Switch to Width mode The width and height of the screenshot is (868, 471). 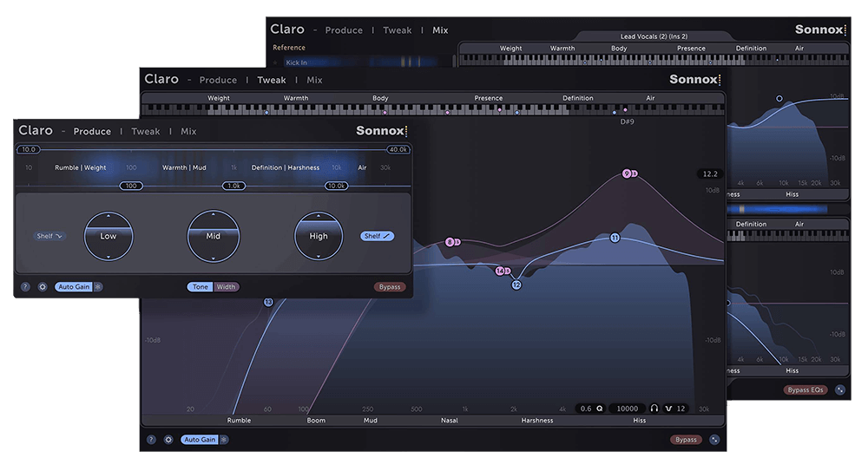point(226,287)
